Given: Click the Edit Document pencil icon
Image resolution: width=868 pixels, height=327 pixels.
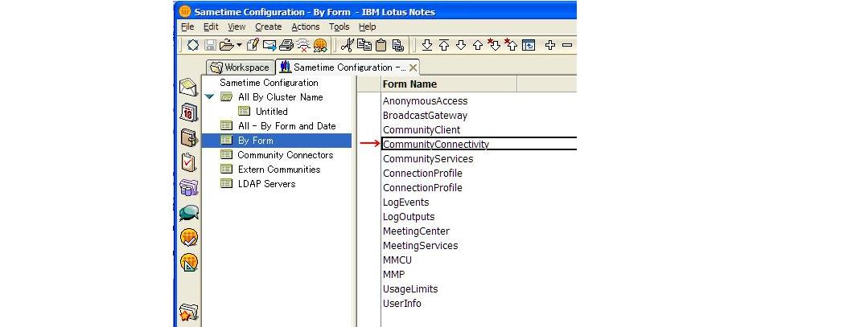Looking at the screenshot, I should pyautogui.click(x=253, y=45).
